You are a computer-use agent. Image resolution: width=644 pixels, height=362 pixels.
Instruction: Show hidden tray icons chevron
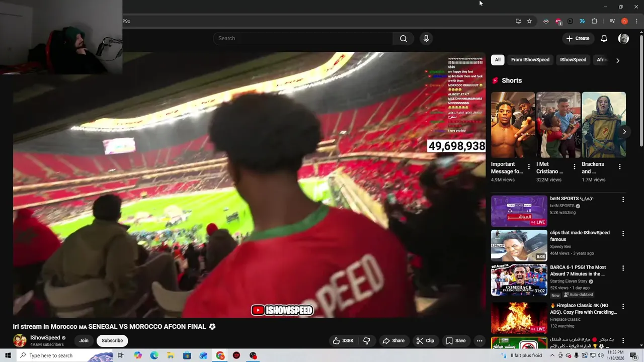tap(552, 355)
